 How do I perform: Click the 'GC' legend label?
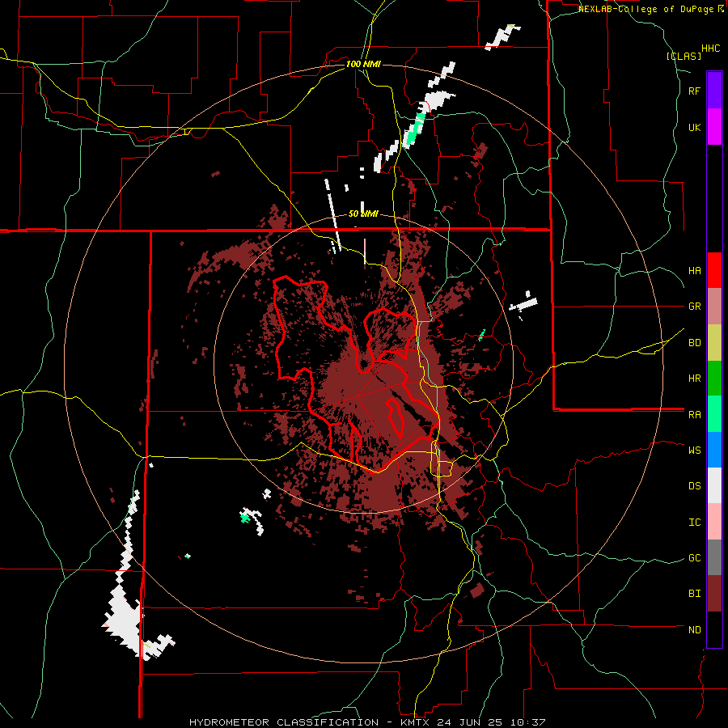(694, 557)
